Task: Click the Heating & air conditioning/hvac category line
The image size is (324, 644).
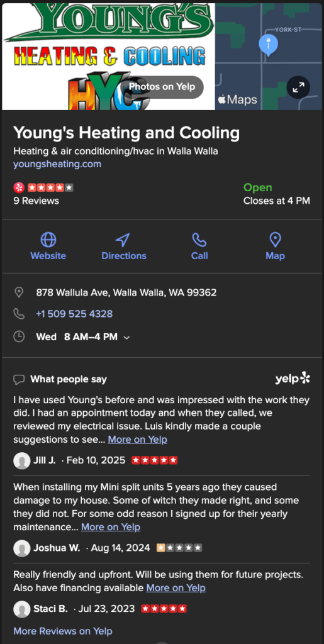Action: 116,151
